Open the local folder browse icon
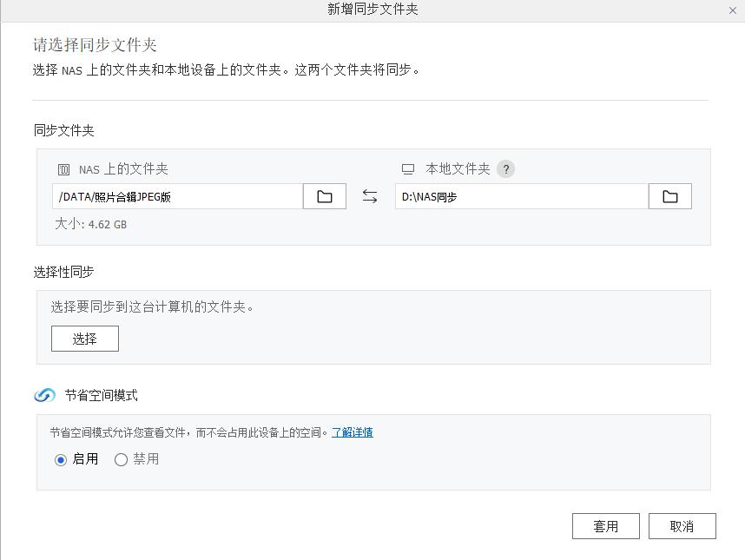This screenshot has height=560, width=745. [x=669, y=196]
